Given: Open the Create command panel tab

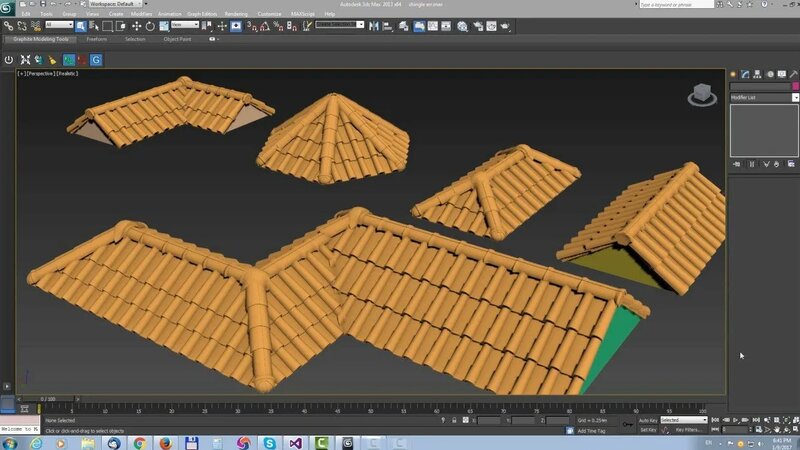Looking at the screenshot, I should tap(733, 74).
